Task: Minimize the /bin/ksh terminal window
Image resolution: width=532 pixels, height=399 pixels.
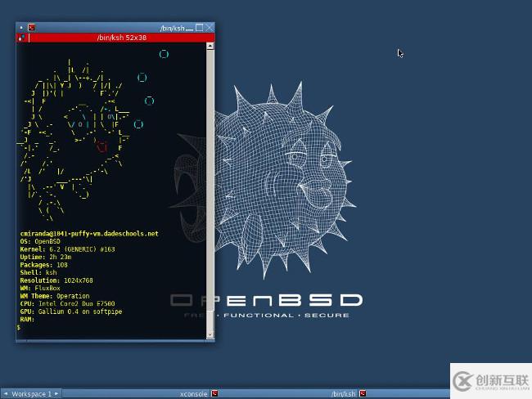Action: pyautogui.click(x=190, y=28)
